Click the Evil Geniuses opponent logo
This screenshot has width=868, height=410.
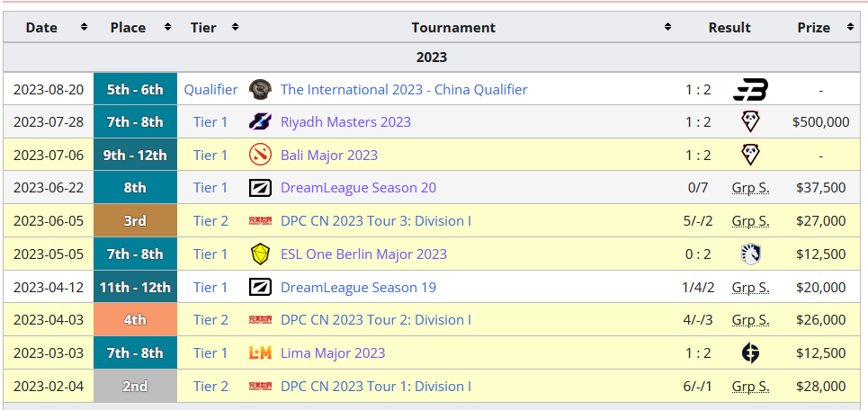[750, 352]
